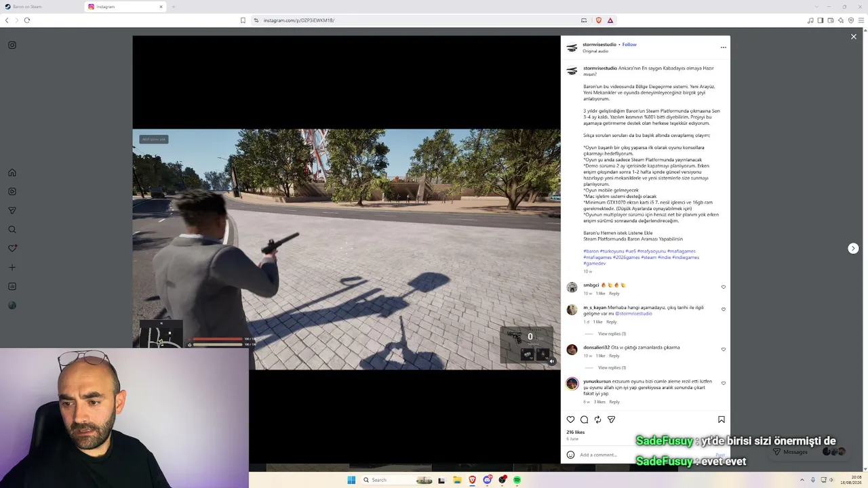Click the Windows taskbar Search box
The height and width of the screenshot is (488, 868).
coord(397,480)
